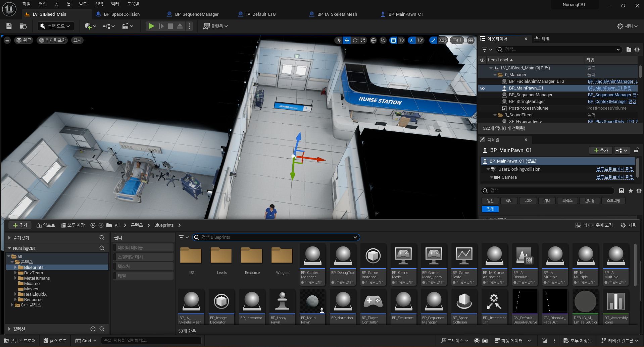This screenshot has width=644, height=347.
Task: Open the add content cube dropdown
Action: [90, 26]
